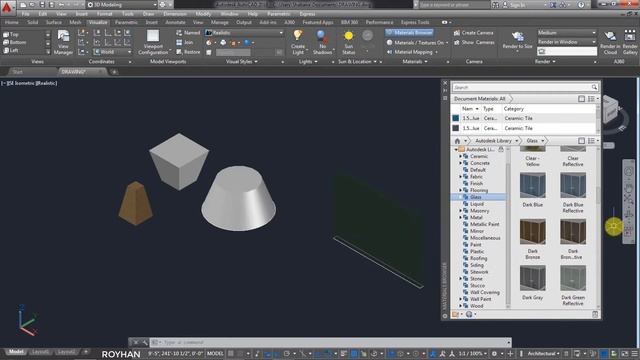The height and width of the screenshot is (360, 640).
Task: Click the new drawing tab plus button
Action: tap(114, 72)
